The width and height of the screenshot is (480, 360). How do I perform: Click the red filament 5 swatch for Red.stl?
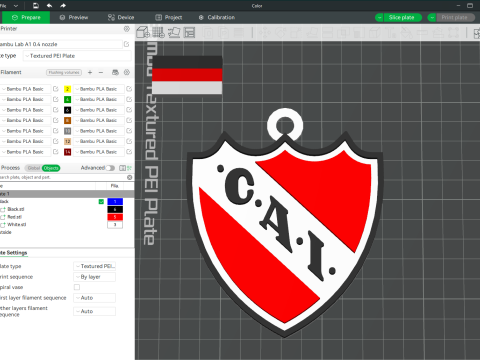(115, 217)
